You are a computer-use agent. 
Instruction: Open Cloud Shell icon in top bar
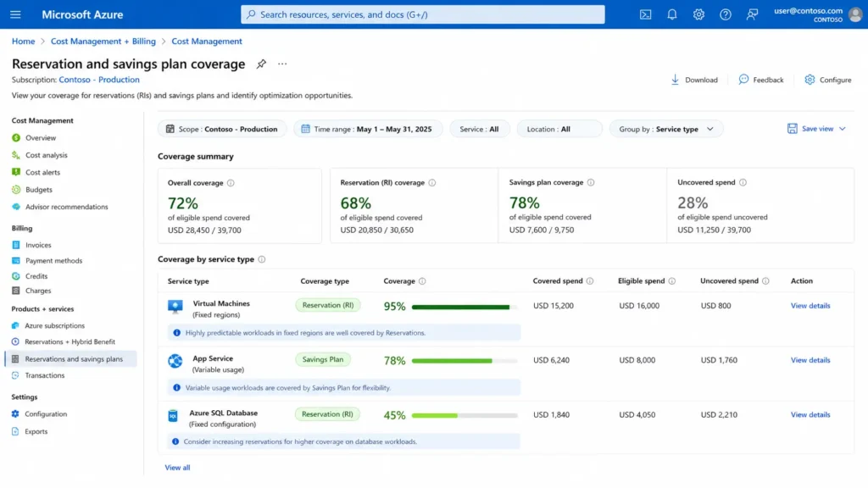(645, 14)
